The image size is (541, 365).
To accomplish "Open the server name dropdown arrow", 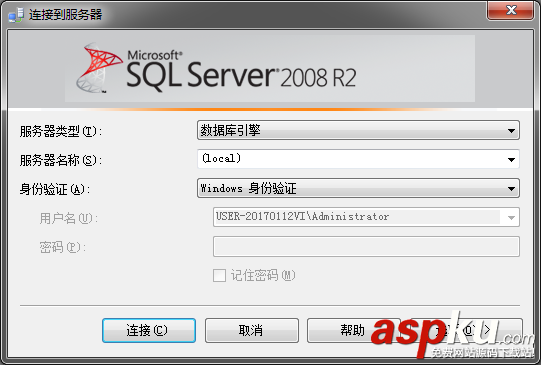I will (x=511, y=159).
